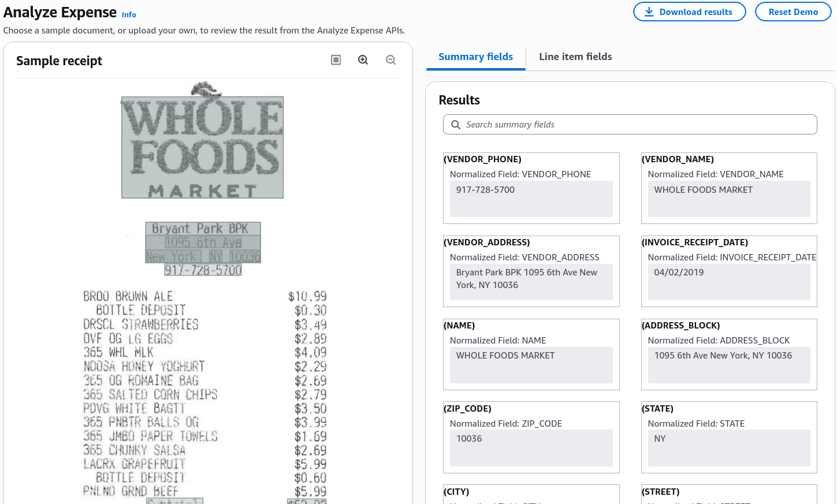Click the DRSCL STRAWBERRIES receipt line
Viewport: 837px width, 504px height.
coord(141,324)
